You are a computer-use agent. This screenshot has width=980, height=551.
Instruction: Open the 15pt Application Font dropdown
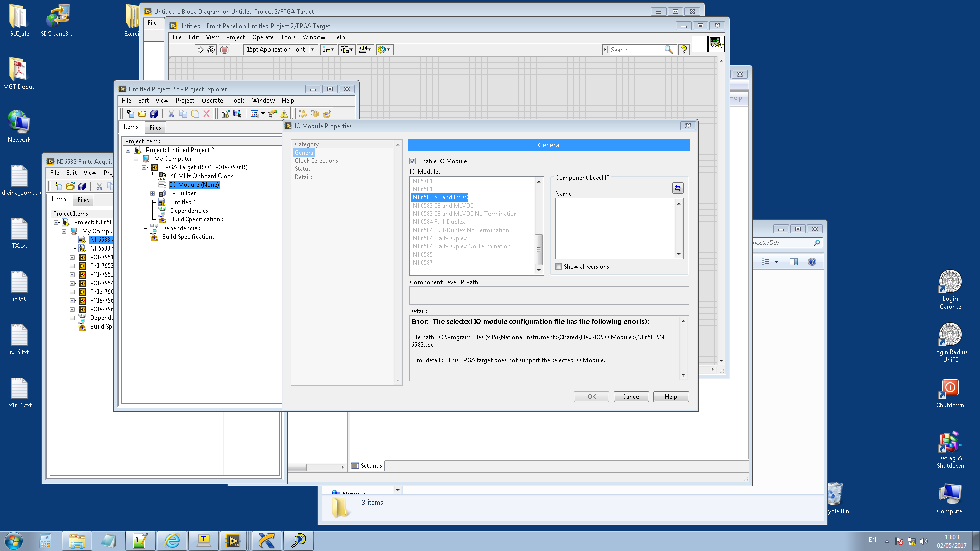[281, 49]
